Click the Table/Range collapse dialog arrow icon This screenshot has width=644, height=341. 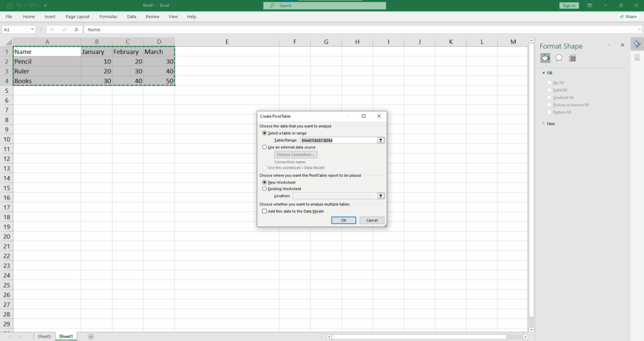(380, 140)
